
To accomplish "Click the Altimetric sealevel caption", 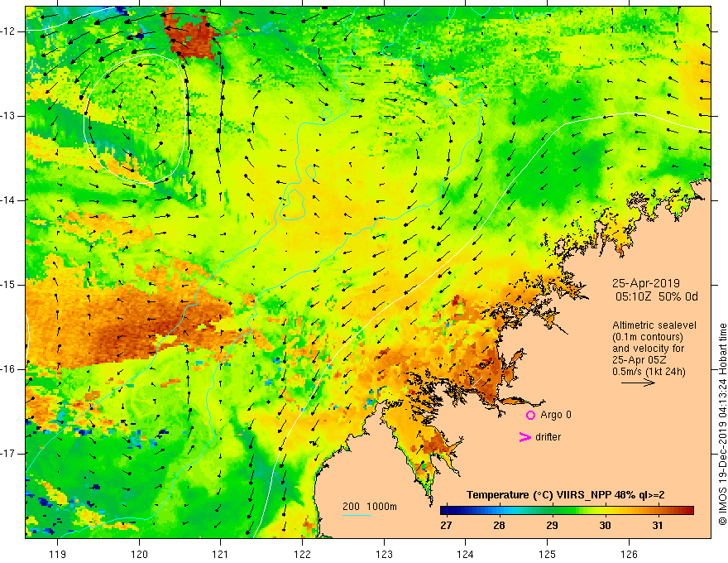I will [654, 325].
